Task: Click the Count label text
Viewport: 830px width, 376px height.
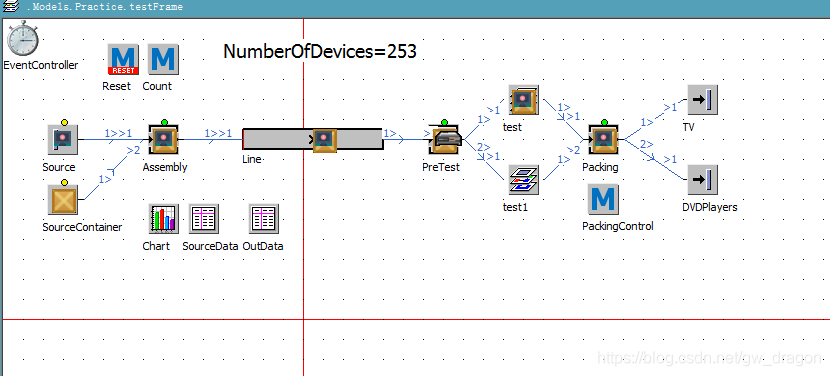Action: [157, 86]
